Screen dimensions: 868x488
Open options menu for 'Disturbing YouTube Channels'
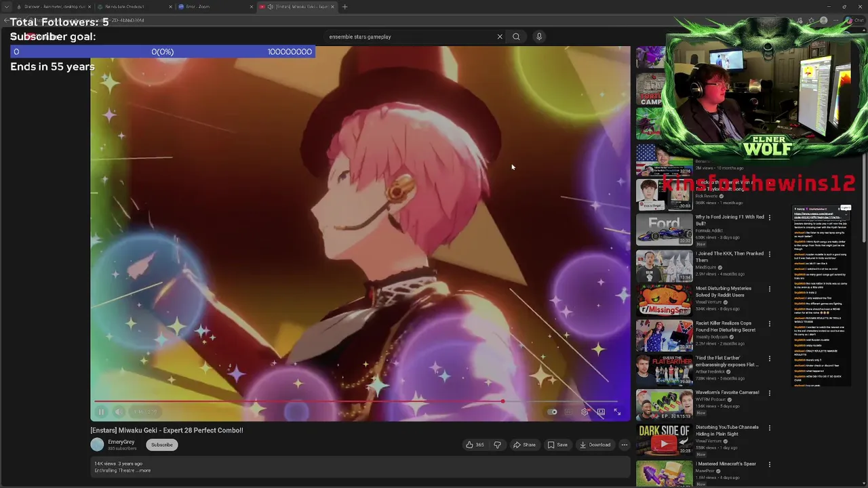[769, 428]
